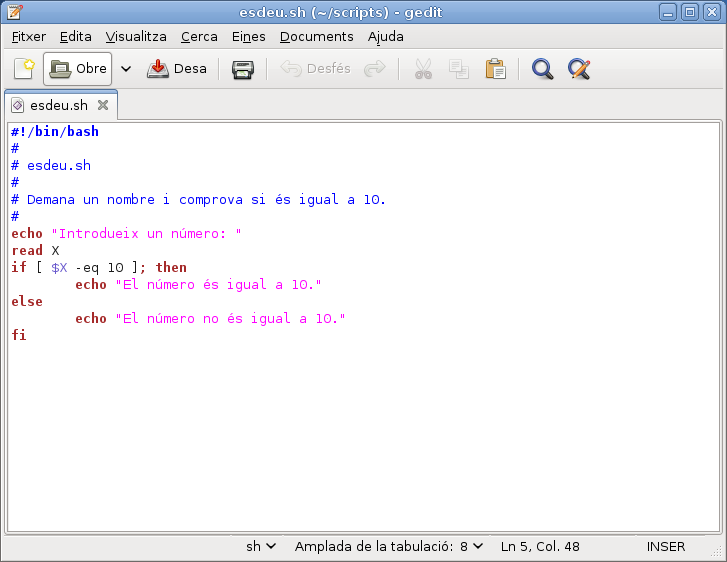The height and width of the screenshot is (562, 727).
Task: Click the Redo arrow icon
Action: click(375, 69)
